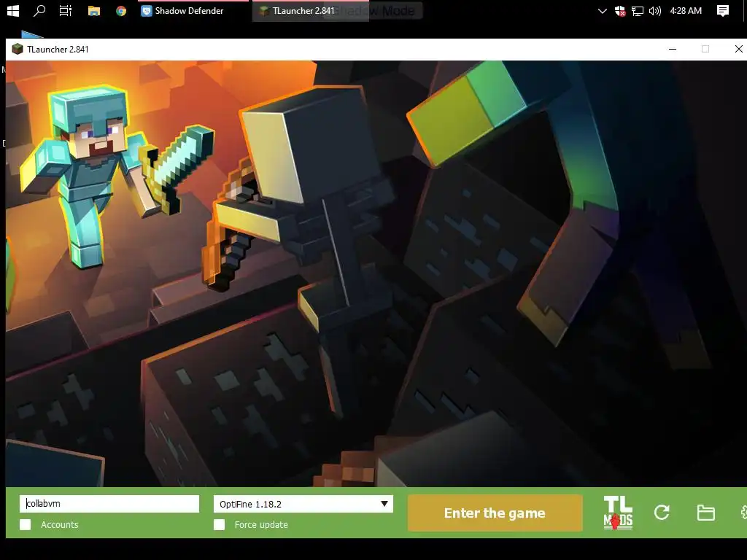
Task: Select TLauncher 2.841 taskbar item
Action: [310, 10]
